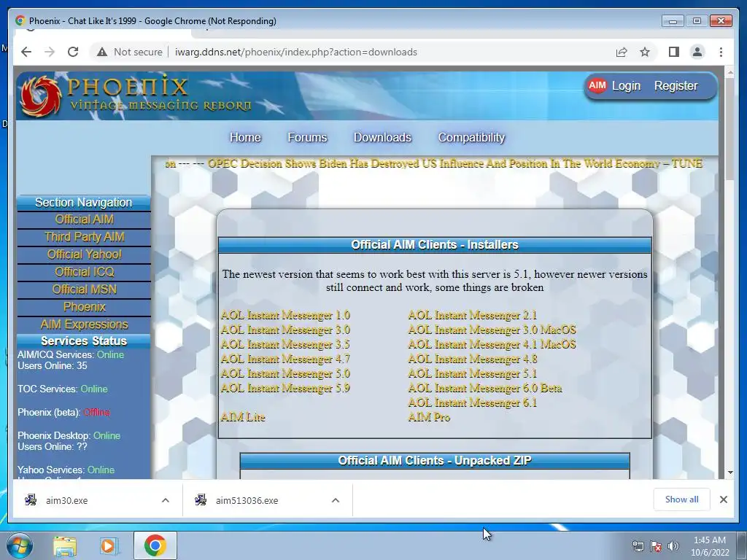Expand options for aim513036.exe download

336,500
